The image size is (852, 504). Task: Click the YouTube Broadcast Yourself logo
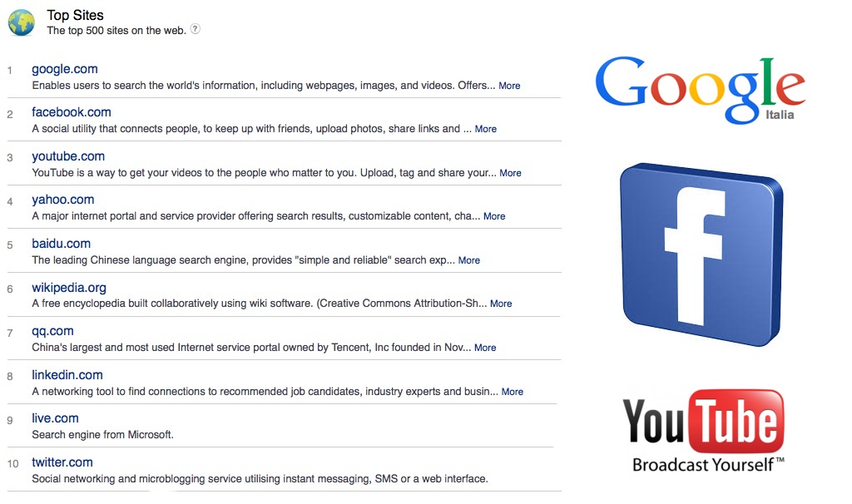pyautogui.click(x=704, y=430)
